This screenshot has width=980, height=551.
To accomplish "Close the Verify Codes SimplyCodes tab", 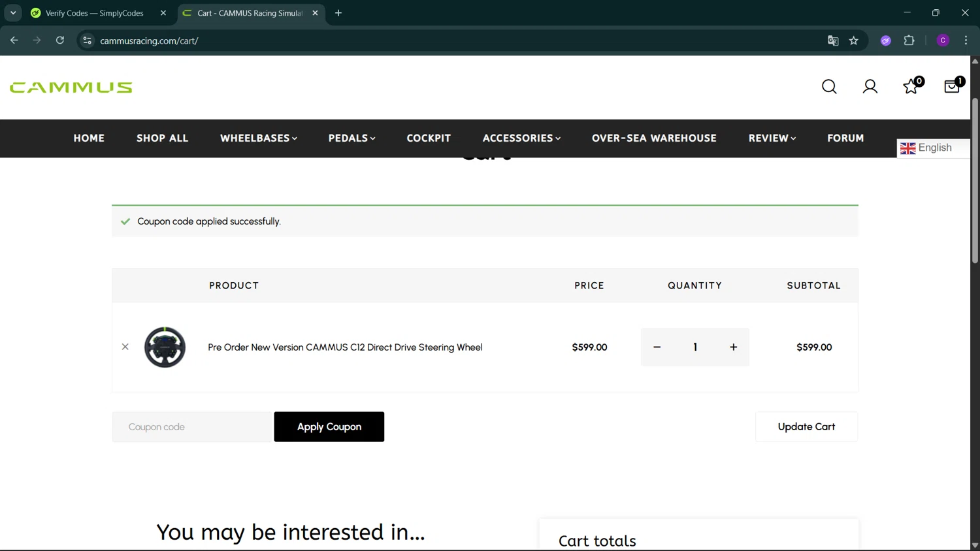I will click(x=163, y=13).
